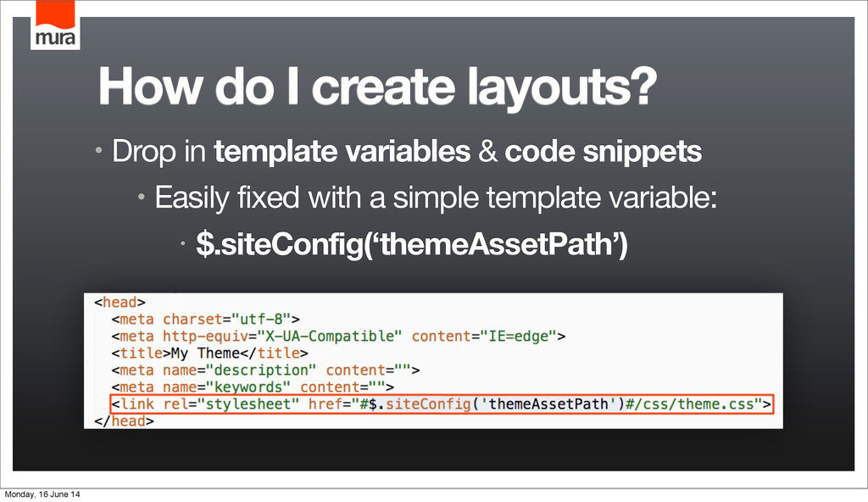
Task: Select 'Drop in template variables & code snippets' bullet
Action: [406, 151]
